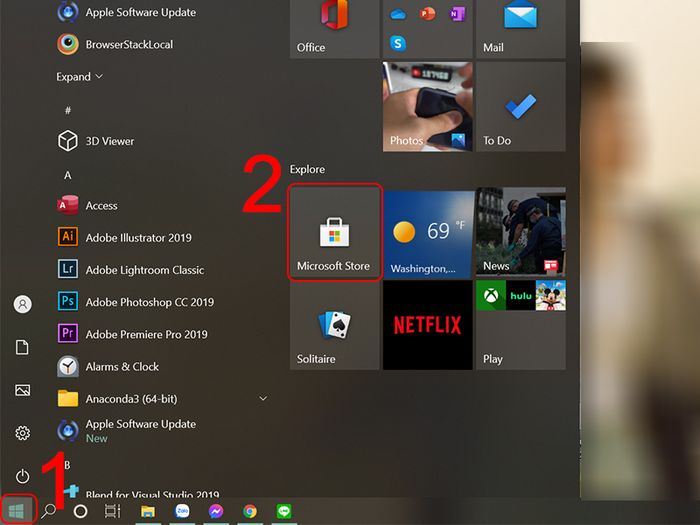Click the Hulu icon in the Play tile
The image size is (700, 525).
(521, 295)
